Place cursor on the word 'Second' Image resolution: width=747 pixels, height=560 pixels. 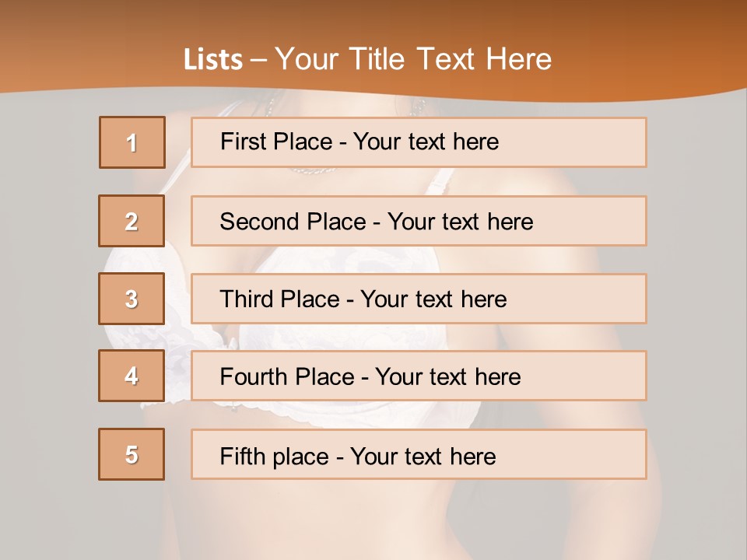260,222
